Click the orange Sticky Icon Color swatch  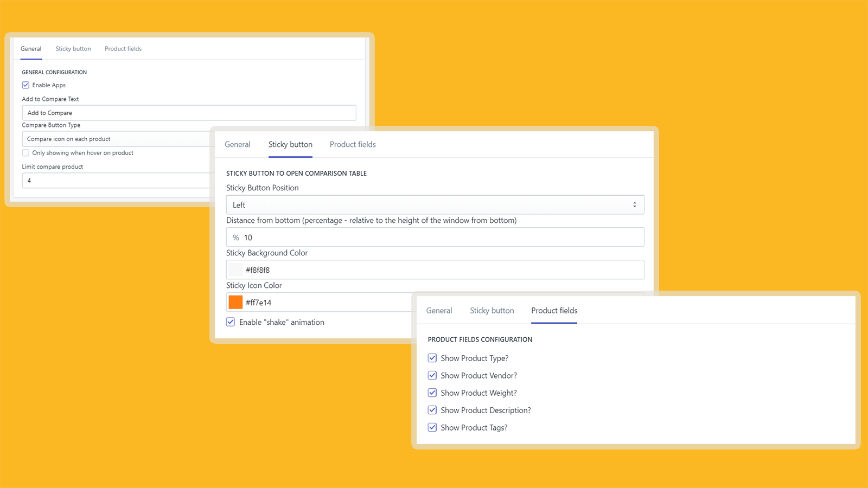(235, 303)
